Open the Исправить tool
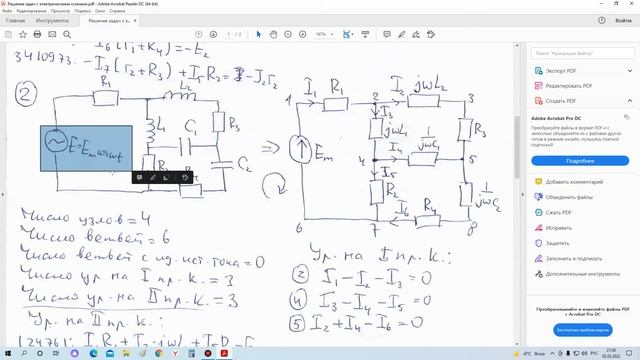This screenshot has height=360, width=640. coord(558,228)
